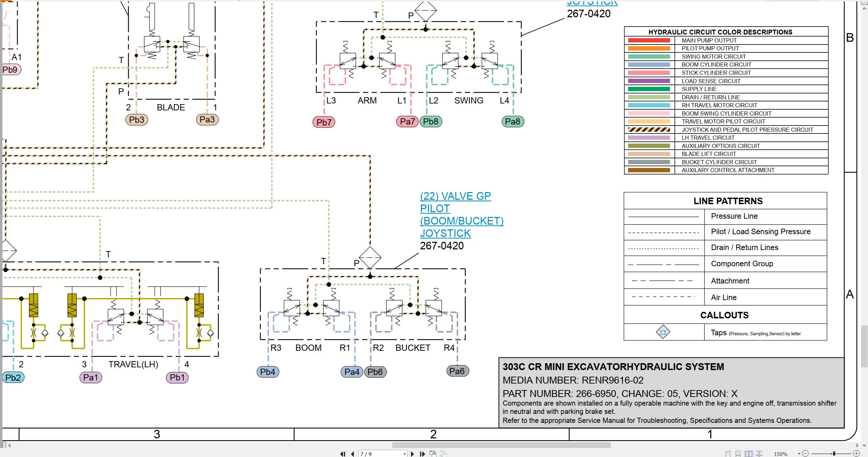Screen dimensions: 868x457
Task: Click the Pb3 blade port label
Action: 137,120
